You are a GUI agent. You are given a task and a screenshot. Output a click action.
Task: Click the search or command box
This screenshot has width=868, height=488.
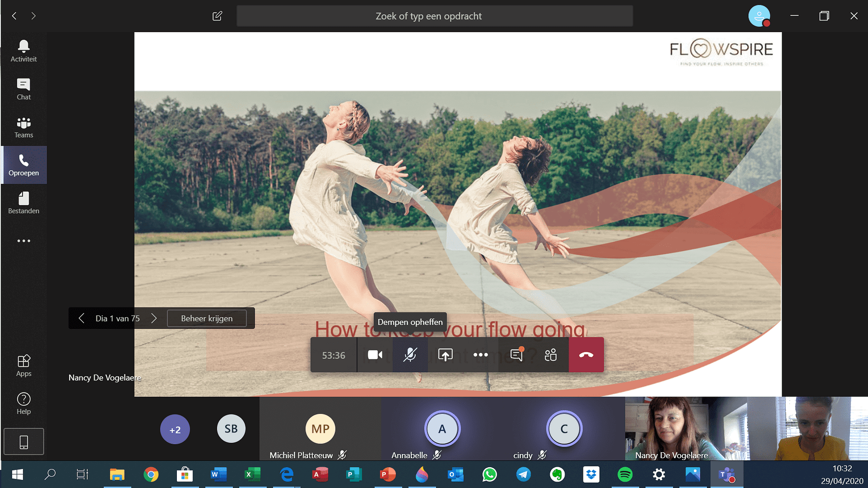pos(434,16)
